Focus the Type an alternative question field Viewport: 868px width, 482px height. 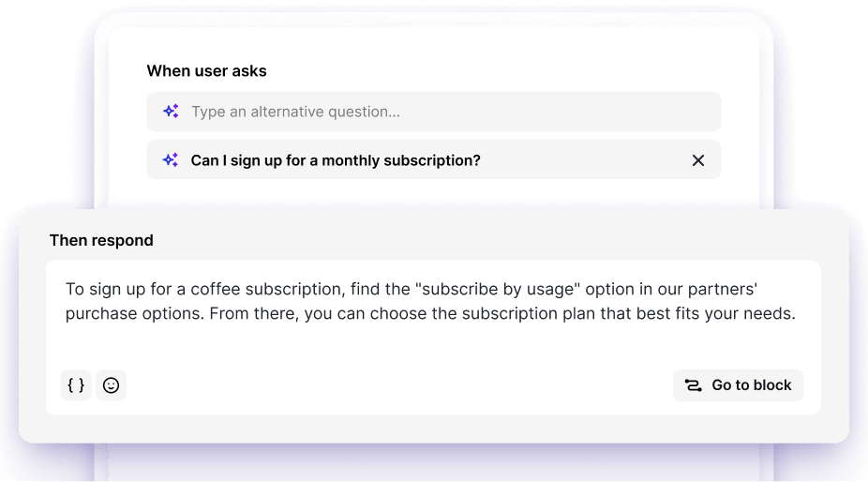point(433,112)
